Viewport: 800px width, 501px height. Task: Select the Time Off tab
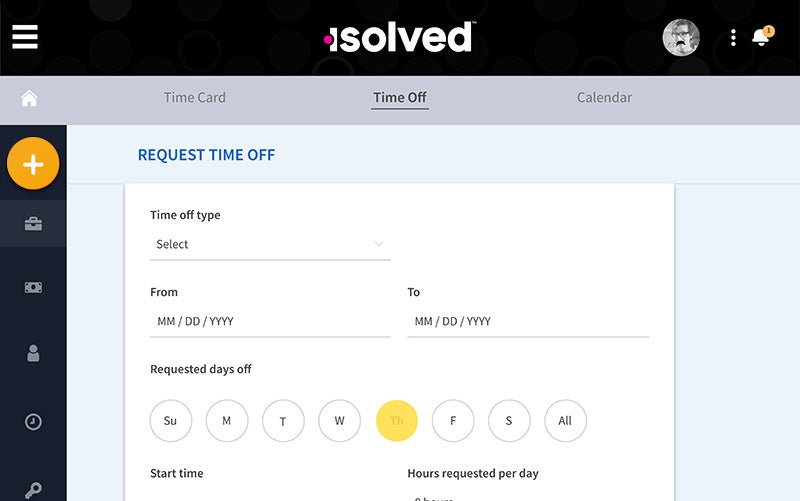click(400, 98)
